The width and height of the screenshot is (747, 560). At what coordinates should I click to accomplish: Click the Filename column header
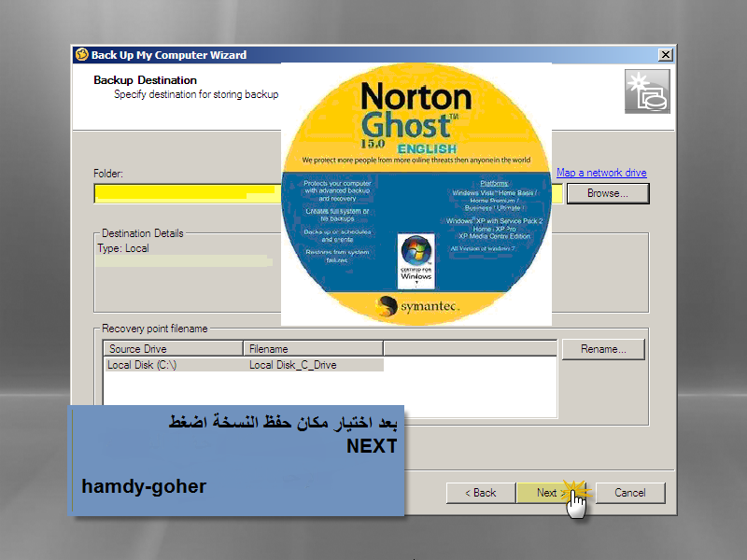[313, 349]
